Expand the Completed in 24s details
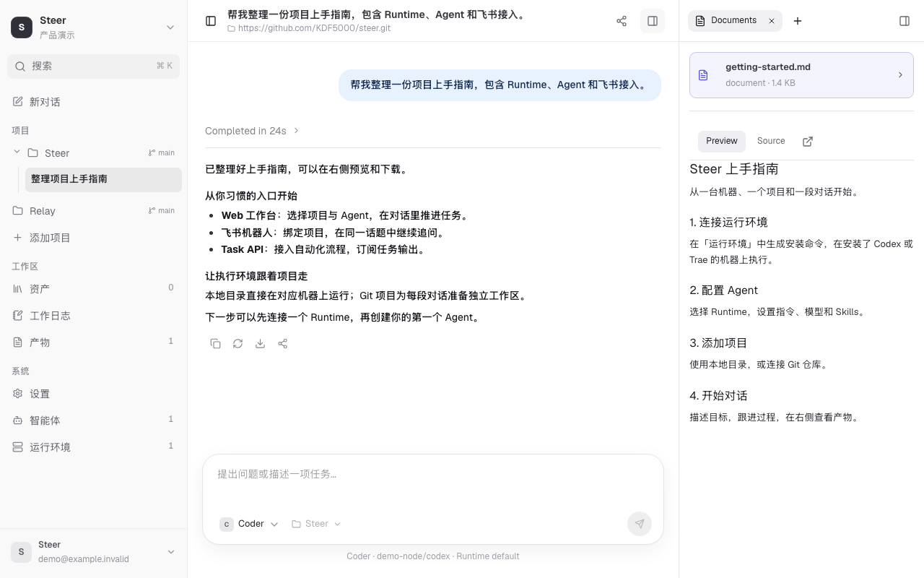 point(252,131)
